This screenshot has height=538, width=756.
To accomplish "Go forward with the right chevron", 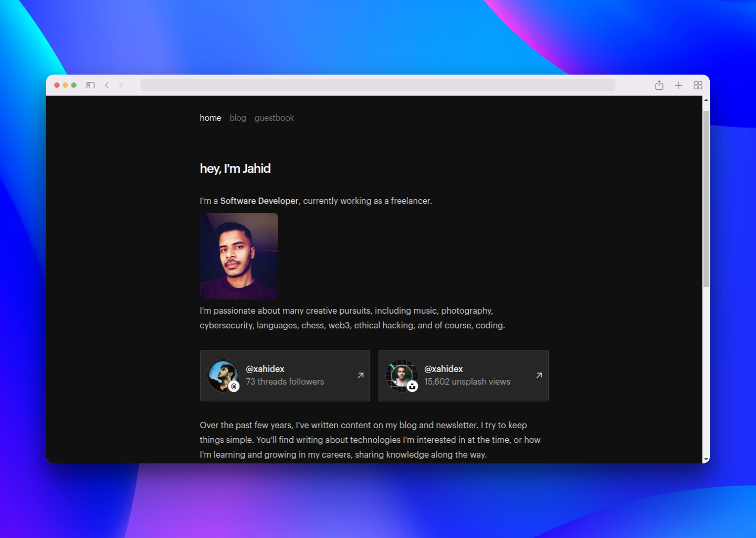I will pos(121,85).
